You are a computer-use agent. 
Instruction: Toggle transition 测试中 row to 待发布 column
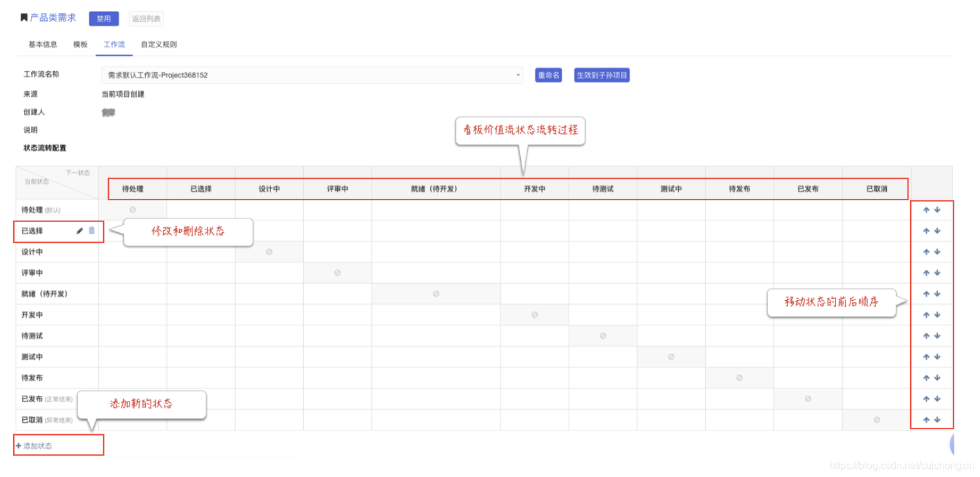[x=739, y=357]
